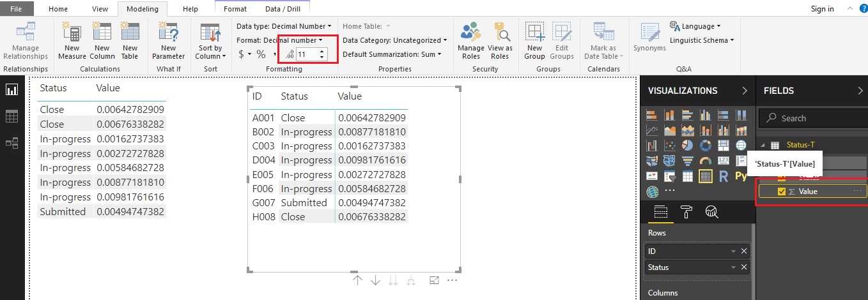Apply thousands separator comma format
This screenshot has height=300, width=868.
[275, 55]
